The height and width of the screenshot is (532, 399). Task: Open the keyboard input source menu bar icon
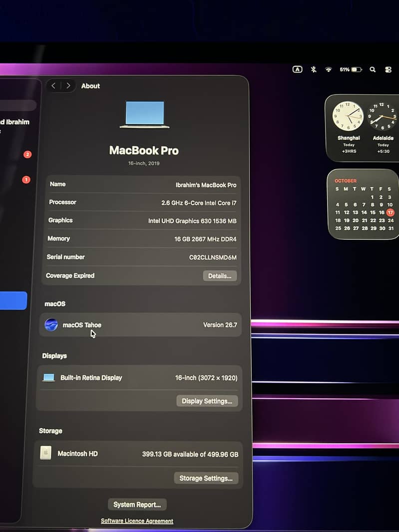[x=297, y=69]
